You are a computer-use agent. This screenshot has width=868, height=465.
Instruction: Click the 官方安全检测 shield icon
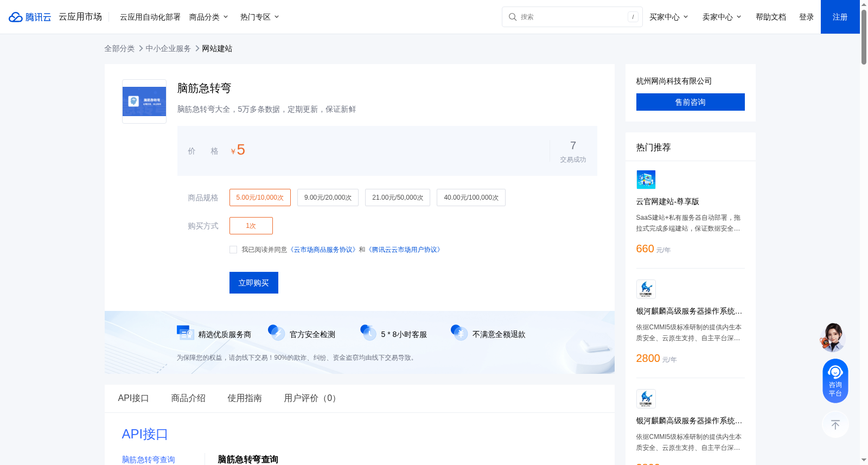click(x=277, y=333)
